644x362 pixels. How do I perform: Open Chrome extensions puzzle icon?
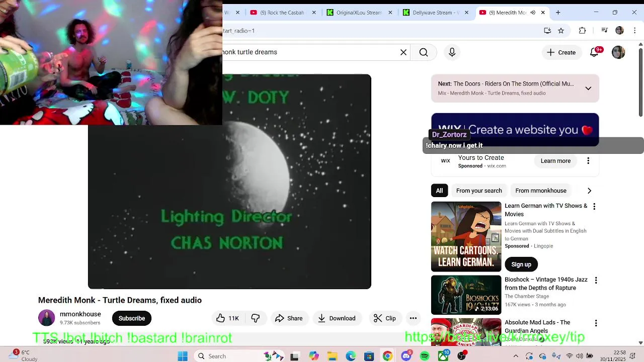pos(582,31)
